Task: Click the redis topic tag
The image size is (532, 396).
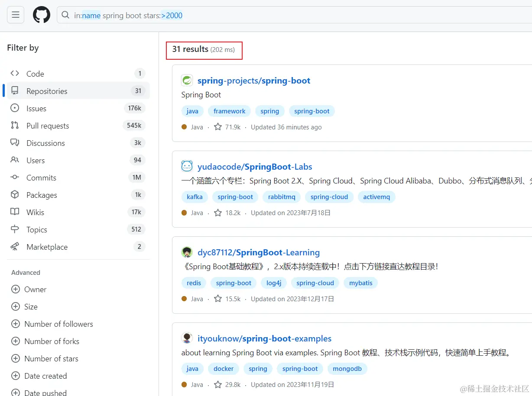Action: 194,283
